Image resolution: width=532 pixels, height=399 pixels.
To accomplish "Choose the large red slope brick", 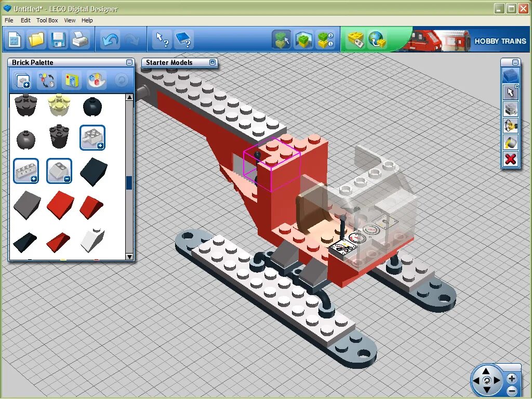I will (60, 205).
